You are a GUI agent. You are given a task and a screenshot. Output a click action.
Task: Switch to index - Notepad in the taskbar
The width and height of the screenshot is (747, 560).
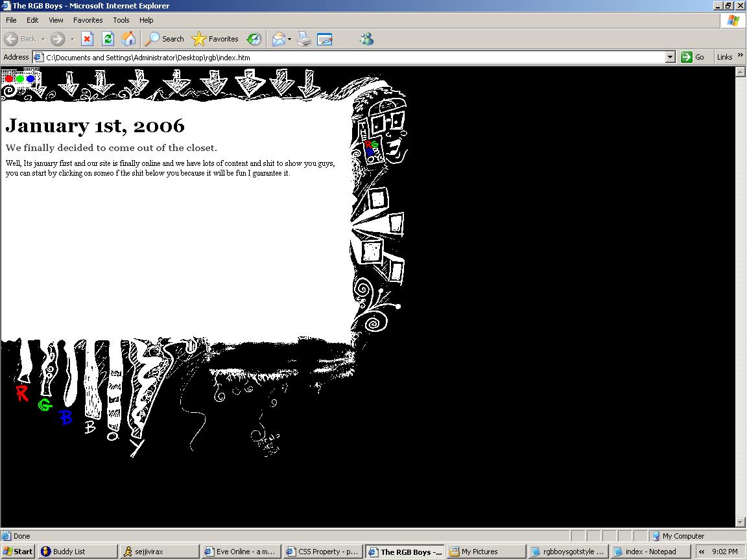point(650,552)
